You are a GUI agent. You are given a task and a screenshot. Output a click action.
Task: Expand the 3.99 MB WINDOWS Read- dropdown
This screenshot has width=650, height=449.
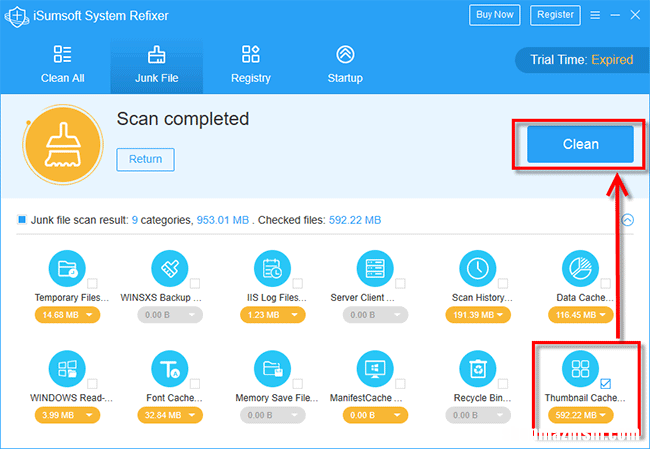(67, 415)
